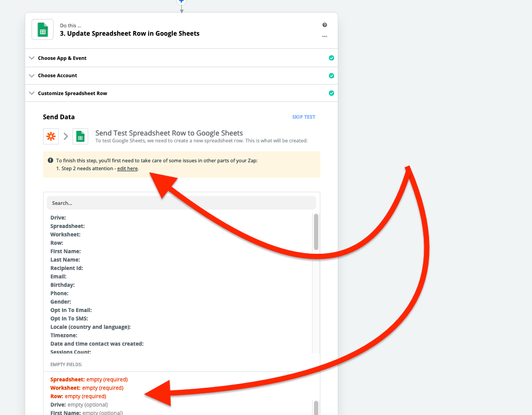Click the 'EMPTY FIELDS:' section label

click(66, 365)
